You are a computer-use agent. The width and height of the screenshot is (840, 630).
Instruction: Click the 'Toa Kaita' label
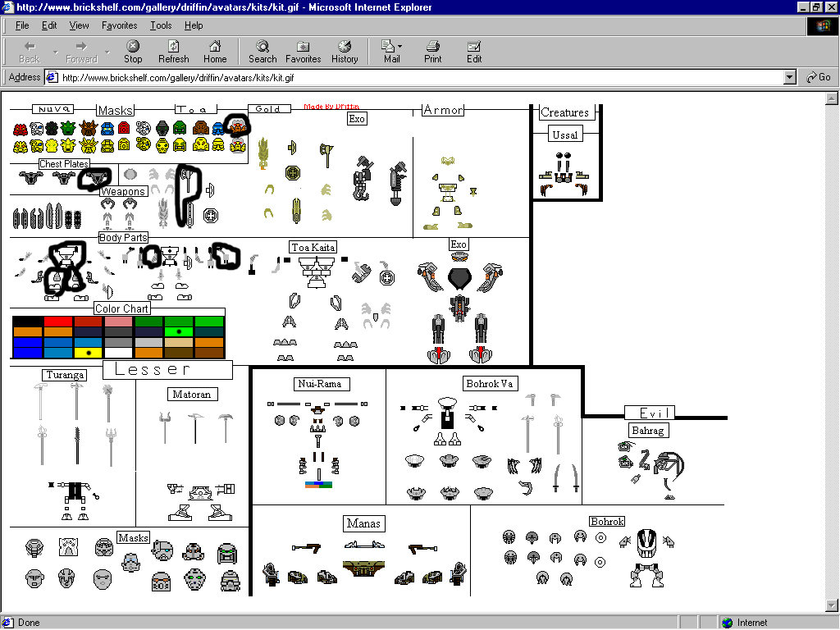(x=313, y=247)
